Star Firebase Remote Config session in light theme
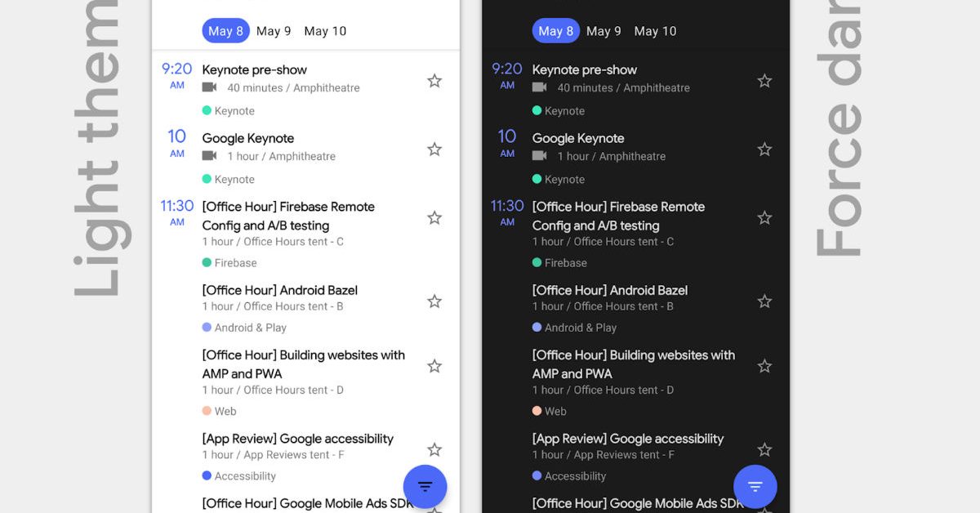The image size is (980, 513). (434, 218)
